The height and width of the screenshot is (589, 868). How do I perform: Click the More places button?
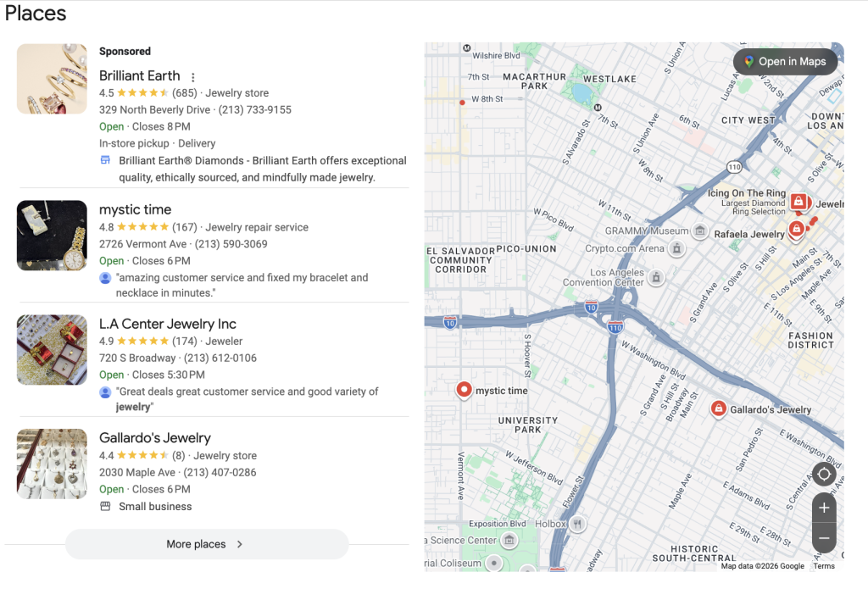(x=207, y=544)
